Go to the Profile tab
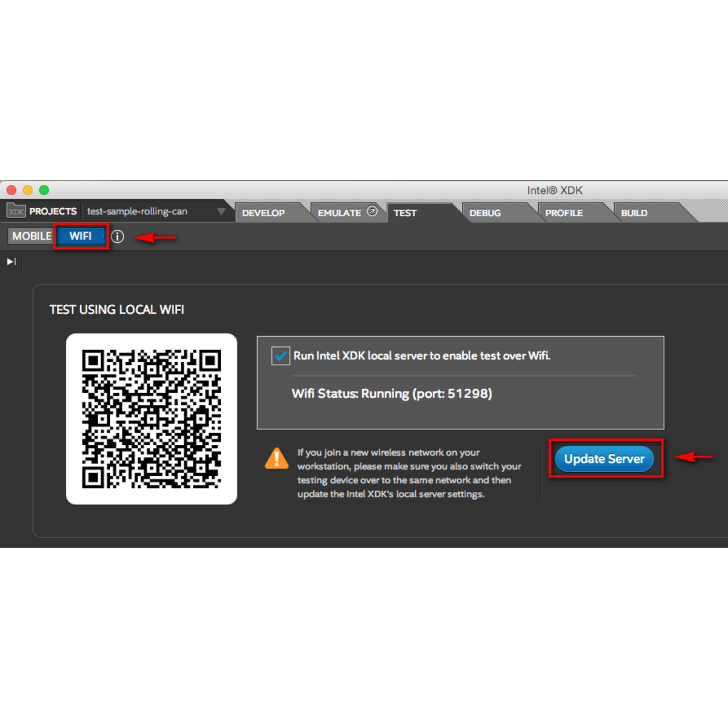The height and width of the screenshot is (728, 728). [x=564, y=213]
